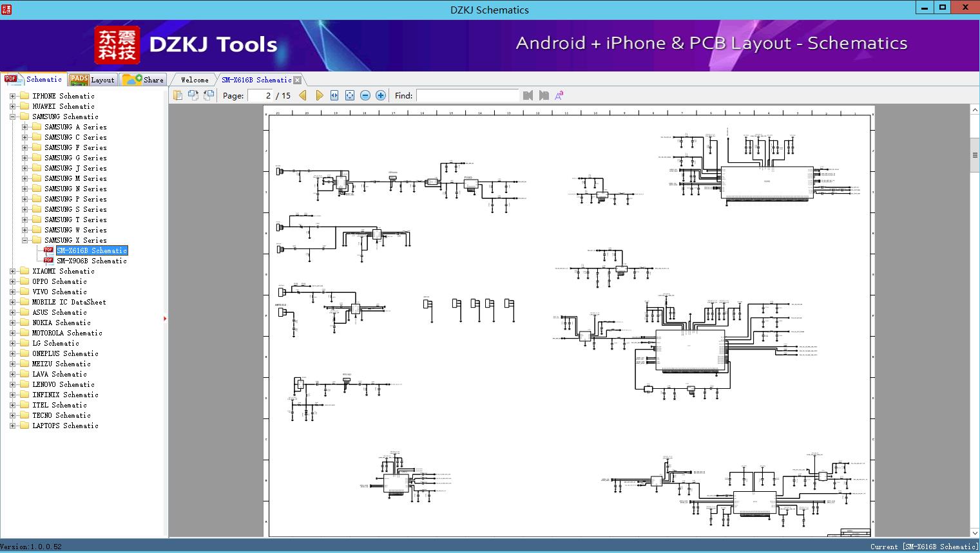Select SM-X616B Schematic in the tree

click(91, 250)
